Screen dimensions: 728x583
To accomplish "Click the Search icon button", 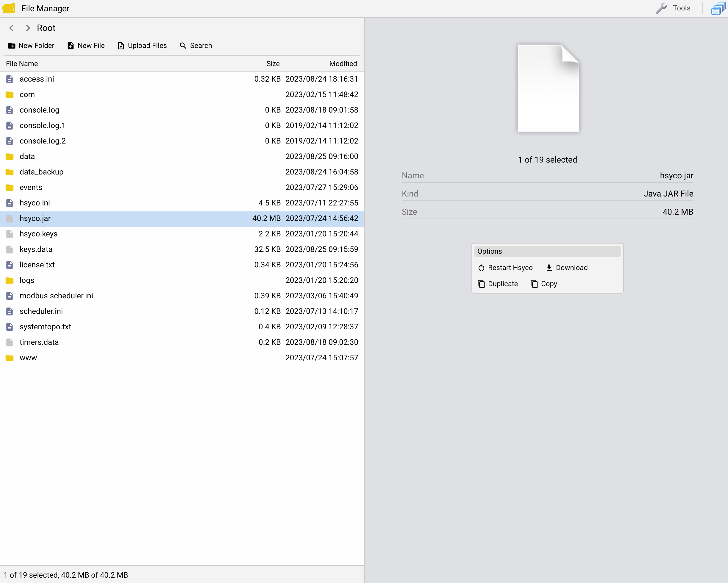I will (182, 45).
